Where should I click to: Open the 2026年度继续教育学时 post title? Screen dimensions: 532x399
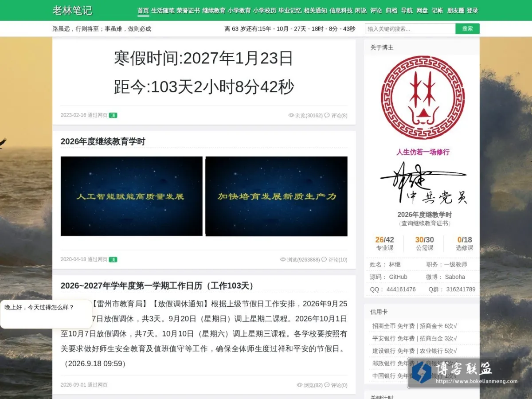tap(103, 141)
